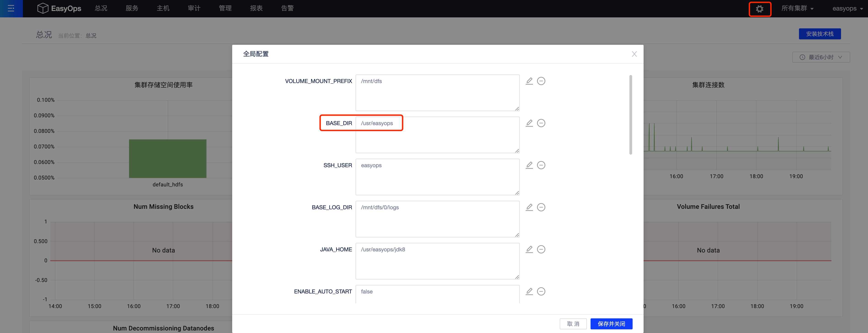Edit JAVA_HOME using its pencil icon
The image size is (868, 333).
pyautogui.click(x=529, y=250)
